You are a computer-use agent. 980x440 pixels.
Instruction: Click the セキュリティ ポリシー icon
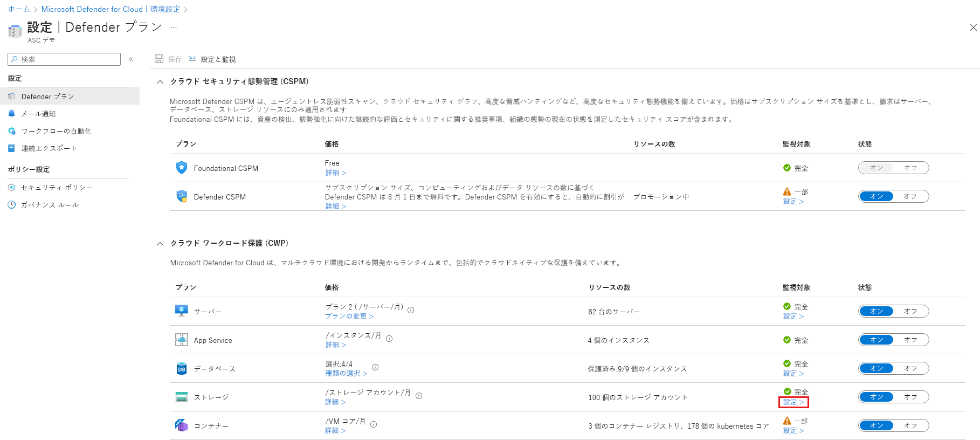tap(12, 187)
